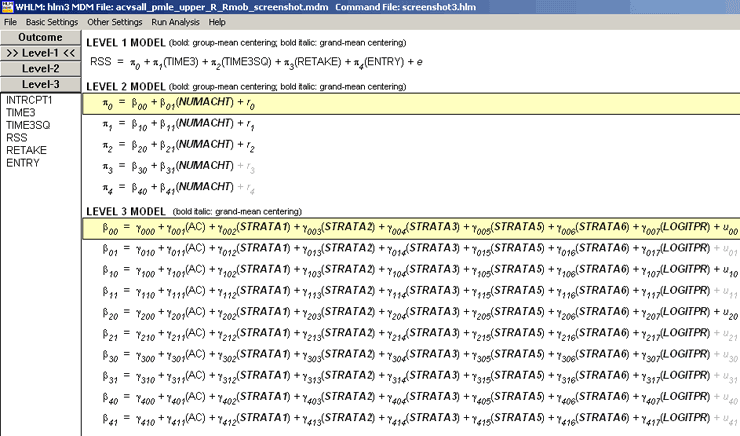Toggle the r2 random effect term
The image size is (740, 436).
point(250,147)
